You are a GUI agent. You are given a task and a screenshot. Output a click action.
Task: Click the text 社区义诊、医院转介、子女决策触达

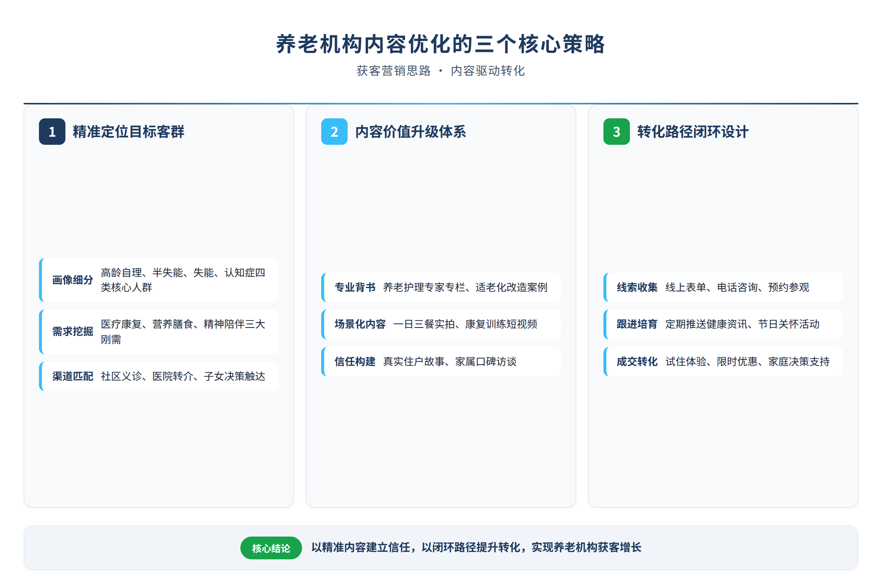pos(183,376)
